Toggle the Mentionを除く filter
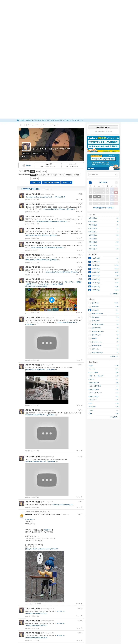This screenshot has width=138, height=644. coord(52,175)
